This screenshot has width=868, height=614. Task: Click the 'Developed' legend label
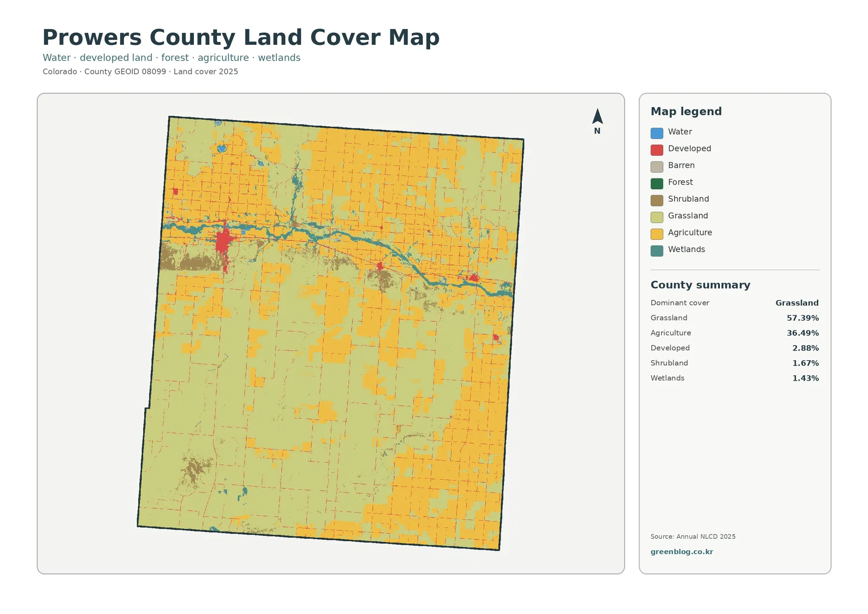690,149
